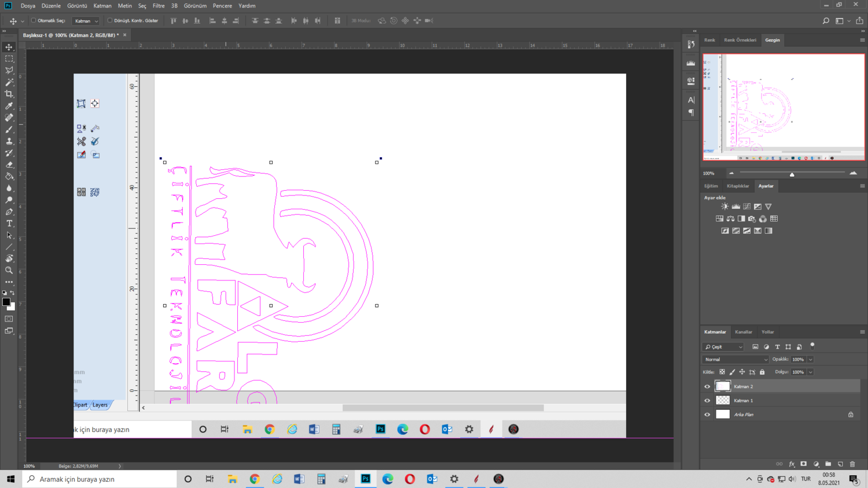
Task: Filter layers by type layers icon
Action: click(x=777, y=347)
